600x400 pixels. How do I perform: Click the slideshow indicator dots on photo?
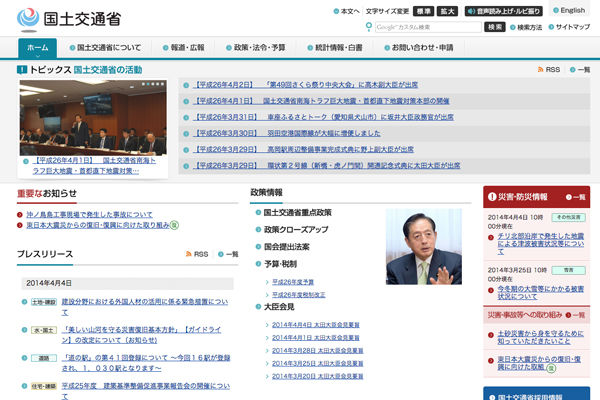[x=153, y=84]
